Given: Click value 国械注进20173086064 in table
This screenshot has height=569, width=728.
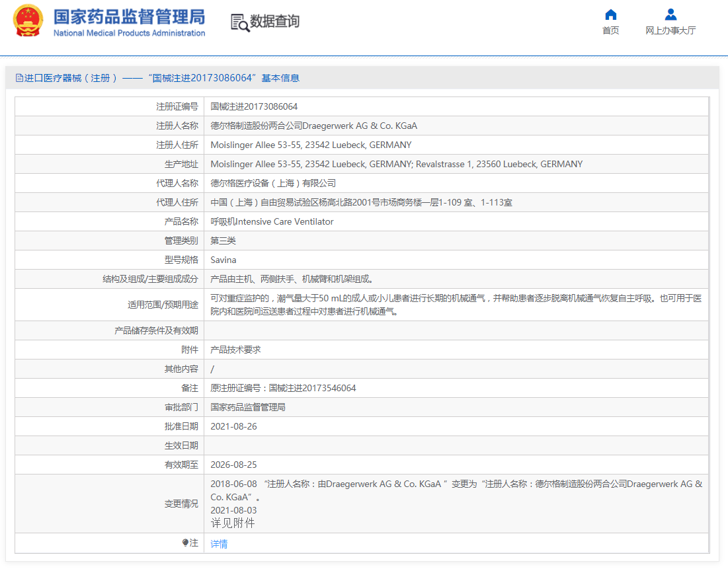Looking at the screenshot, I should [254, 107].
